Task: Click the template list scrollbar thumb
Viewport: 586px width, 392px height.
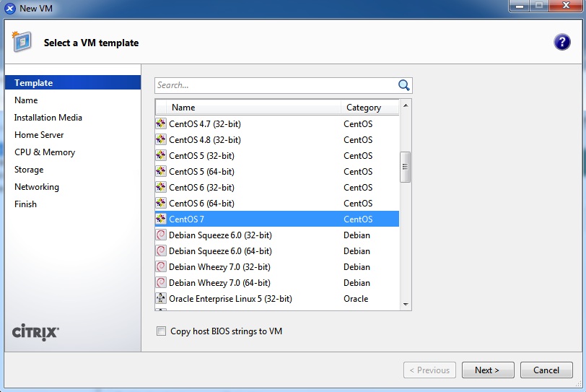Action: tap(405, 167)
